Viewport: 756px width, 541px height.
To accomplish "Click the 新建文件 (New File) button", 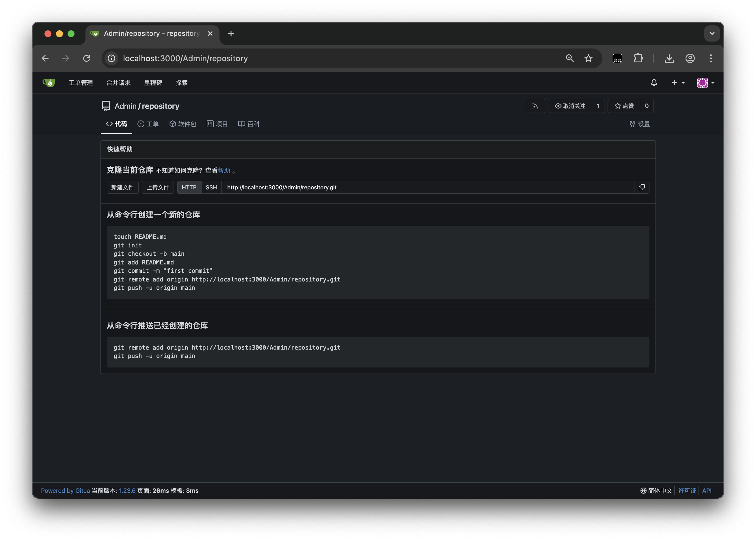I will coord(122,187).
